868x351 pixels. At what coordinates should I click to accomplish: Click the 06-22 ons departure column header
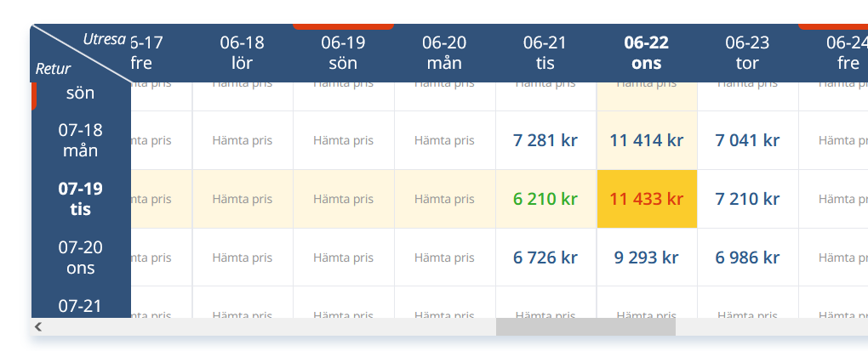[x=647, y=53]
